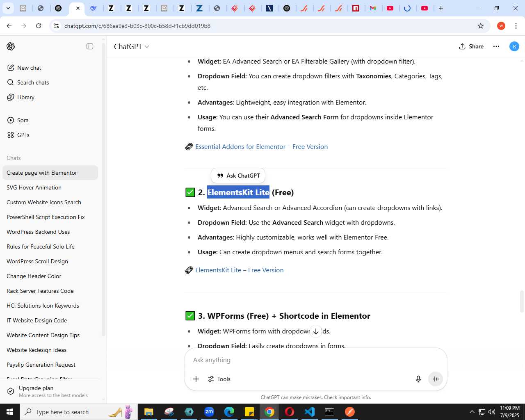The image size is (525, 420).
Task: Open the Tools menu in composer
Action: pyautogui.click(x=219, y=379)
